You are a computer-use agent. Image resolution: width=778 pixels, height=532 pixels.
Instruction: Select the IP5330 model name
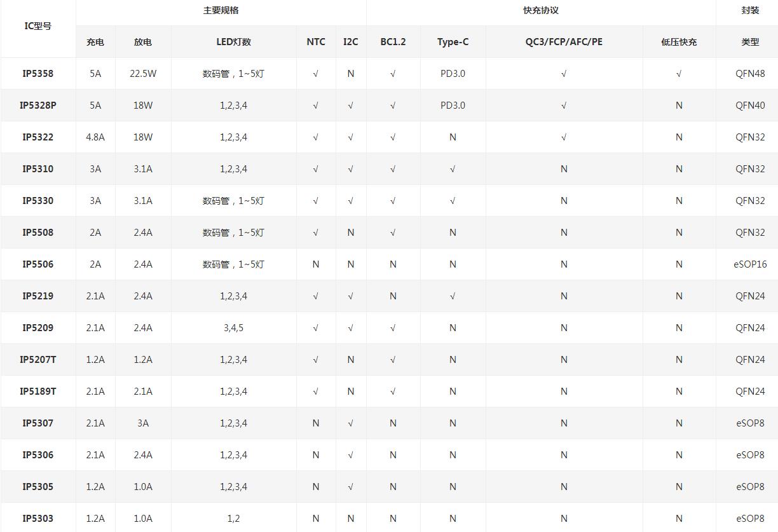click(38, 201)
